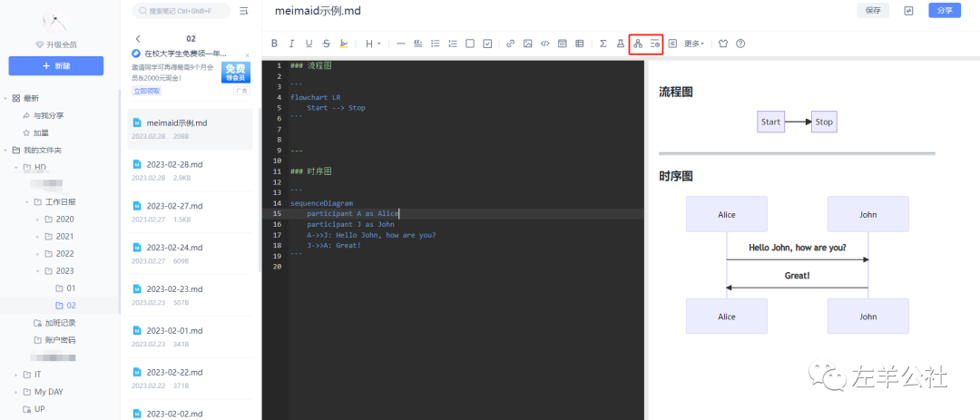Insert inline code
980x420 pixels.
[x=545, y=44]
